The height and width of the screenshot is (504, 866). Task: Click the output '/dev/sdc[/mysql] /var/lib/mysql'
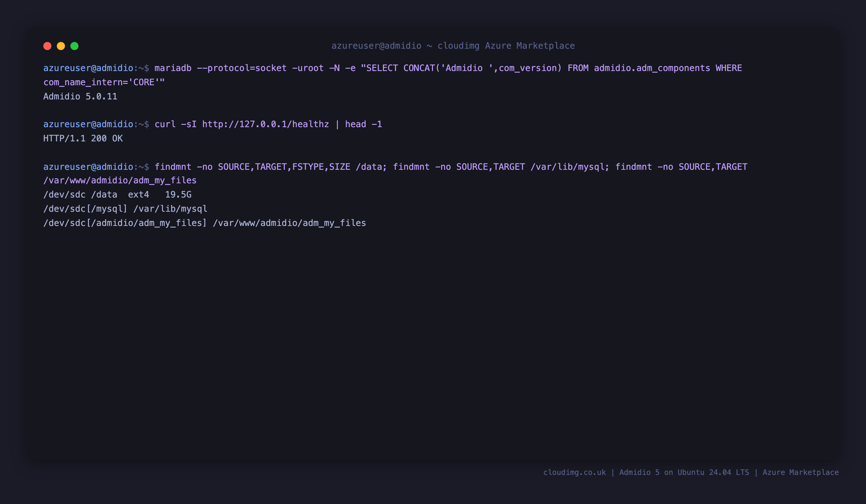click(x=126, y=209)
